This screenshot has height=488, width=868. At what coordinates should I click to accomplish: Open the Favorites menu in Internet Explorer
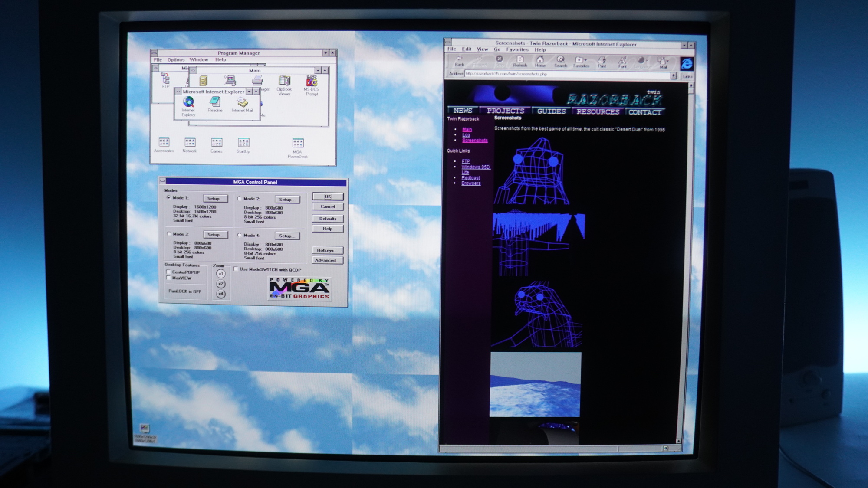tap(517, 49)
